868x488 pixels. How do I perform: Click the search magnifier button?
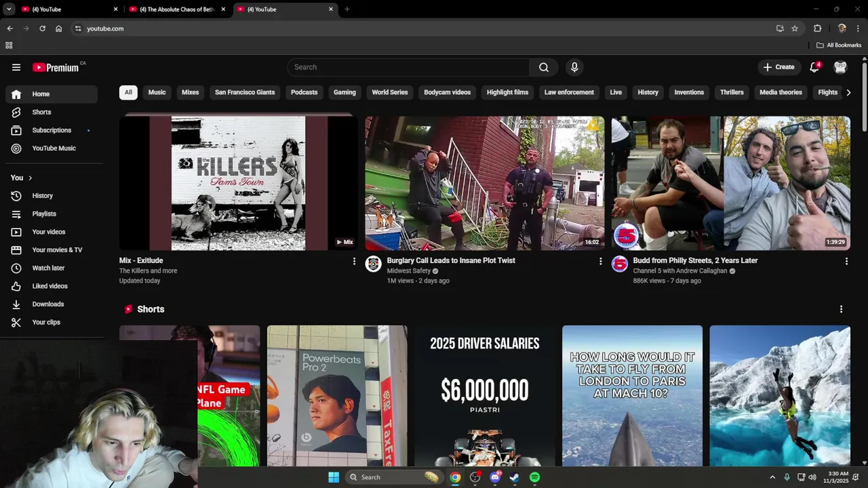coord(544,67)
